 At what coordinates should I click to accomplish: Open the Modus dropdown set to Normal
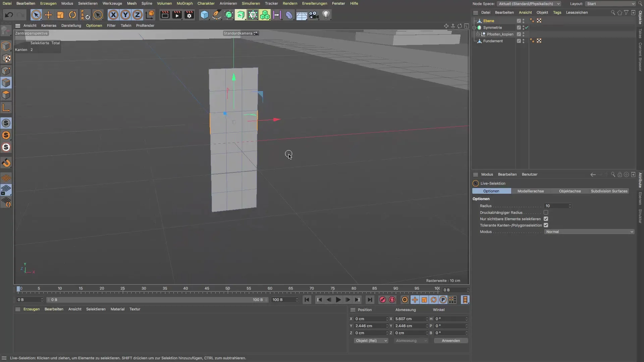589,232
